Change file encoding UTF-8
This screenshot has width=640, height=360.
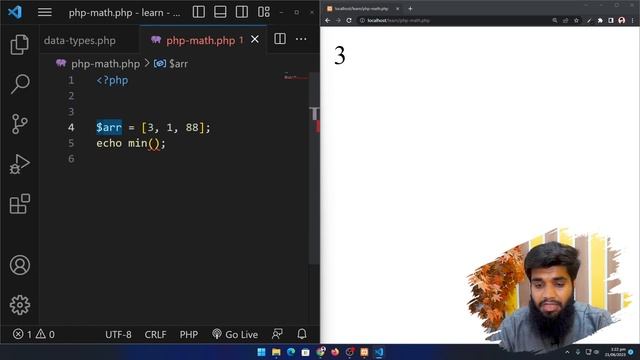[118, 335]
